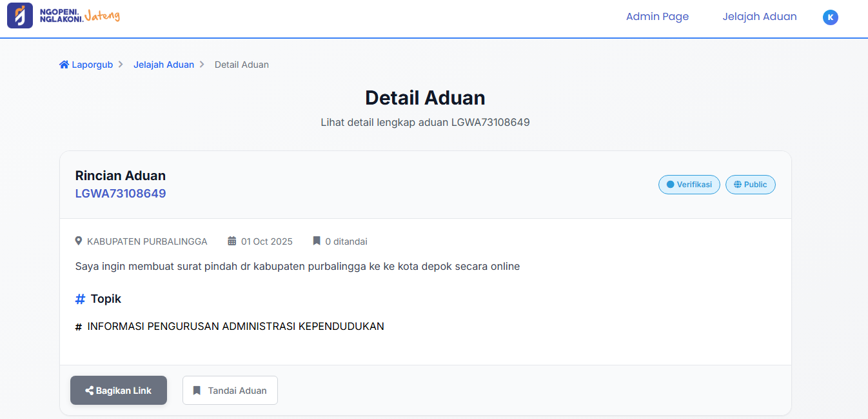Screen dimensions: 868x419
Task: Click the bookmark icon beside 0 ditandai
Action: 317,241
